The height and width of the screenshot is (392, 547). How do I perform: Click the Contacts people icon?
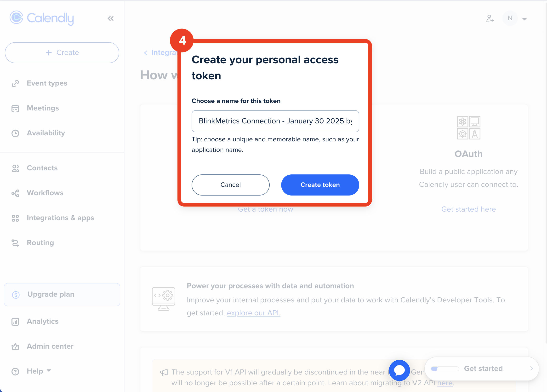pos(15,168)
